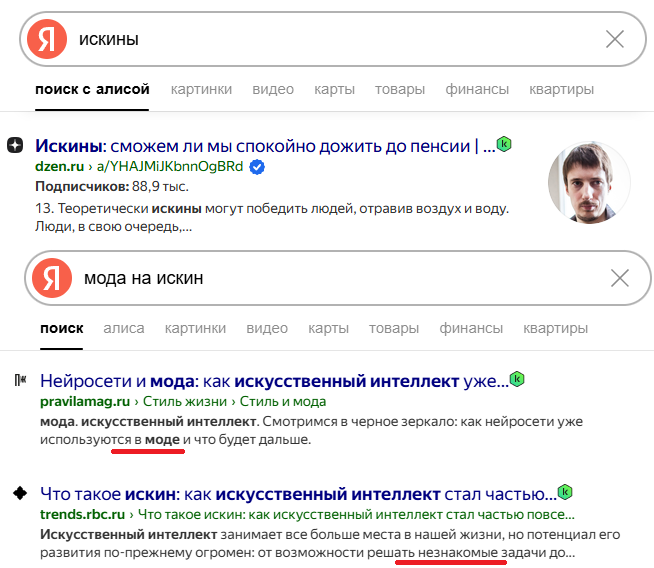
Task: Open 'картинки' tab in upper search
Action: 201,89
